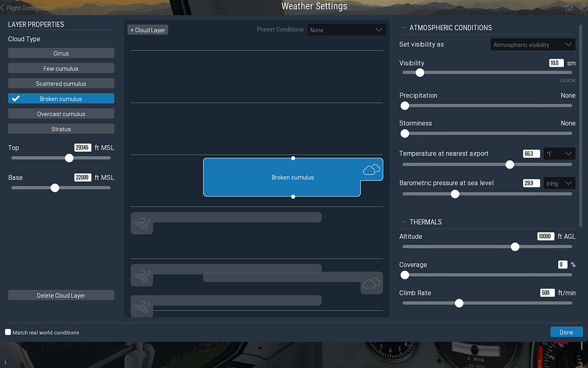This screenshot has width=588, height=368.
Task: Collapse the Thermals section header
Action: [403, 222]
